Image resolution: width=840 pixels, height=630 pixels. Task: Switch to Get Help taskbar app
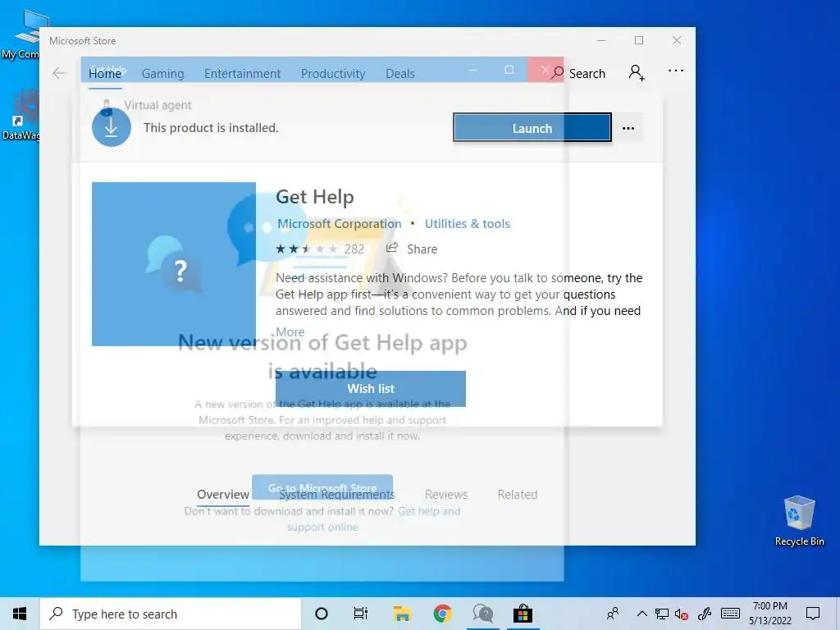(x=482, y=614)
